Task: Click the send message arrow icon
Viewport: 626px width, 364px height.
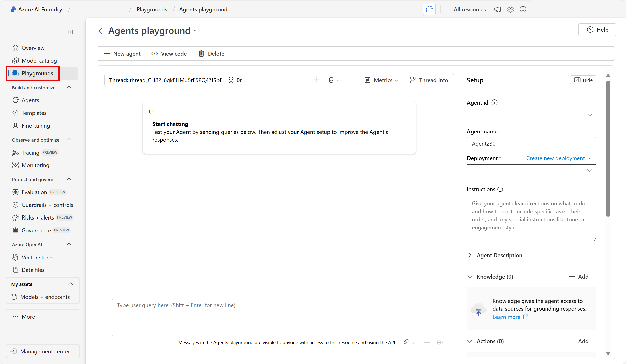Action: (x=440, y=342)
